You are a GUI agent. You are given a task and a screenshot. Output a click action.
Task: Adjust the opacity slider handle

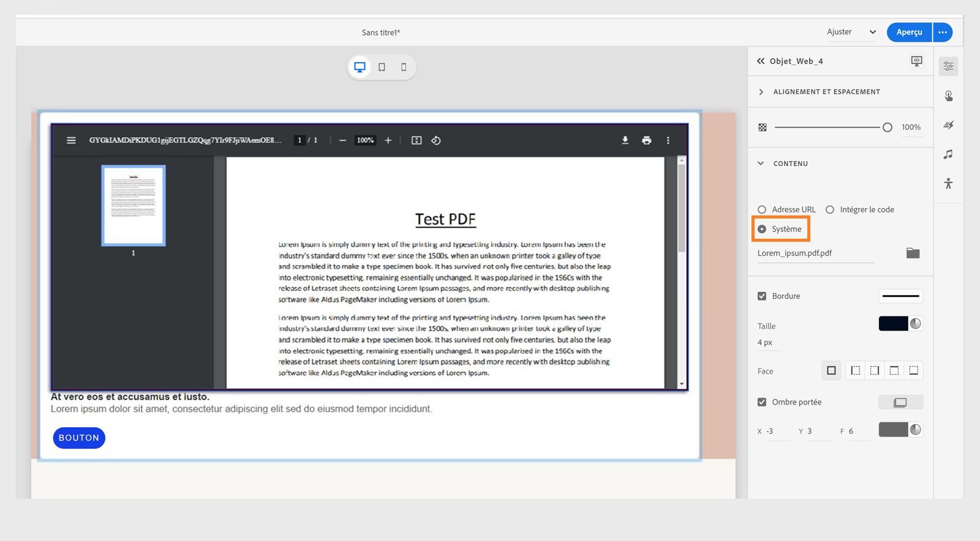pyautogui.click(x=887, y=127)
